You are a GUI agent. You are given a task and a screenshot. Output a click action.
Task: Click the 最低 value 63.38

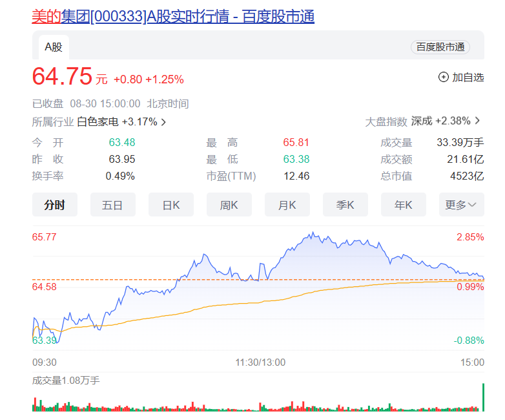pos(296,159)
